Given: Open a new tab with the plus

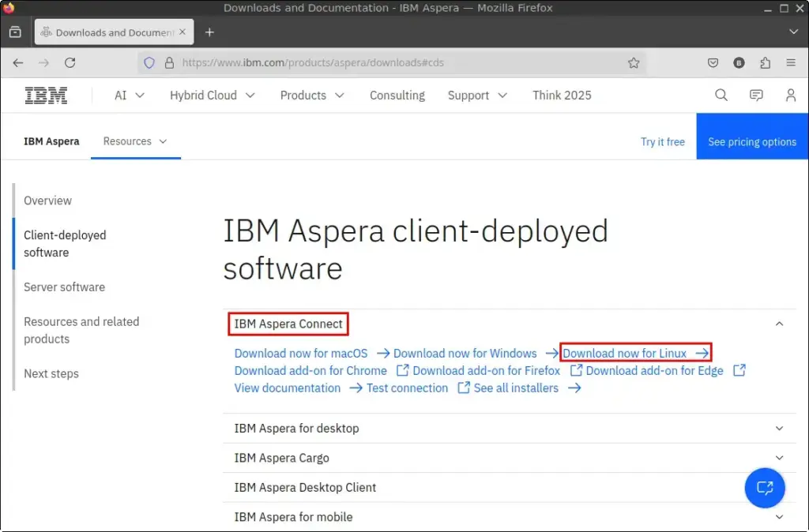Looking at the screenshot, I should (209, 32).
